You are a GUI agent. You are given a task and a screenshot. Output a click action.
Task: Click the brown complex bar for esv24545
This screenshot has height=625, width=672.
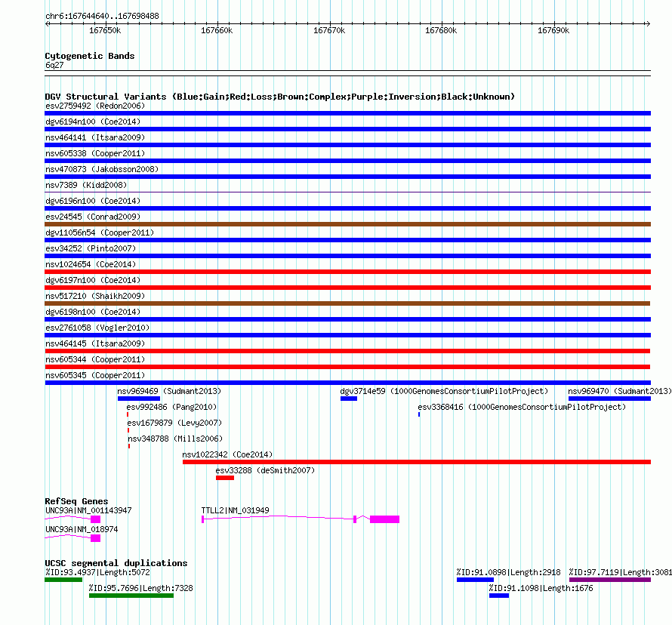pos(347,224)
